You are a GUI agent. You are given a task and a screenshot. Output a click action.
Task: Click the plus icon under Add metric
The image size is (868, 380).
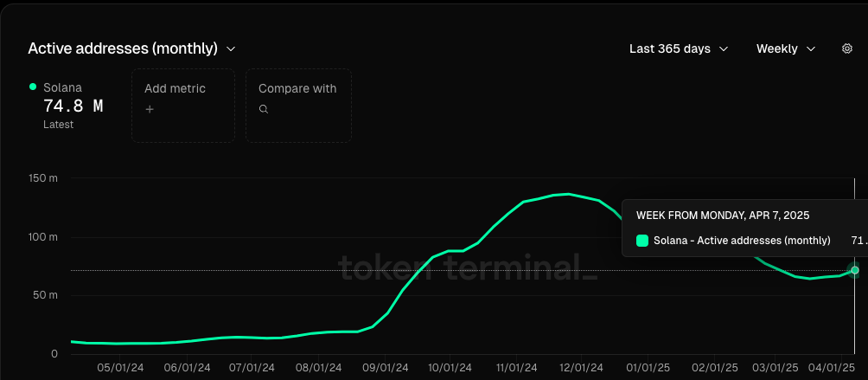150,109
